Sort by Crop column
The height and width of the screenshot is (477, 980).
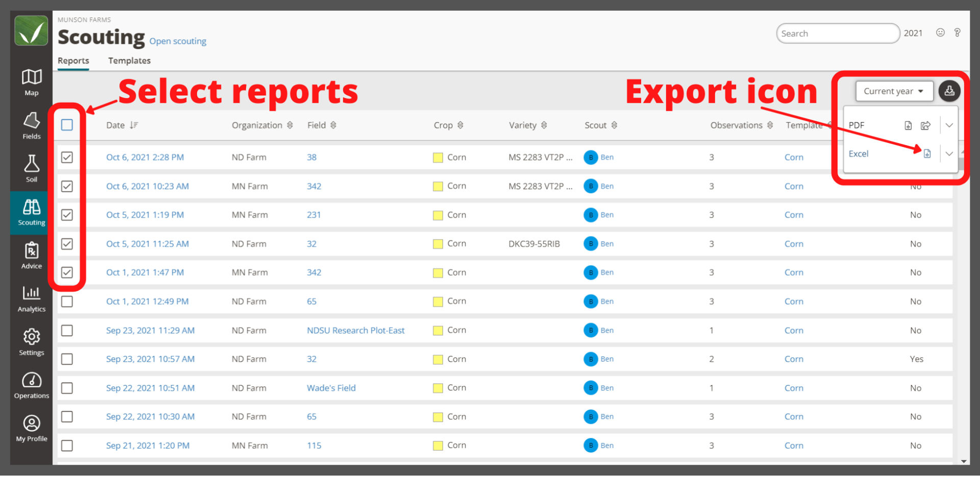(x=460, y=125)
